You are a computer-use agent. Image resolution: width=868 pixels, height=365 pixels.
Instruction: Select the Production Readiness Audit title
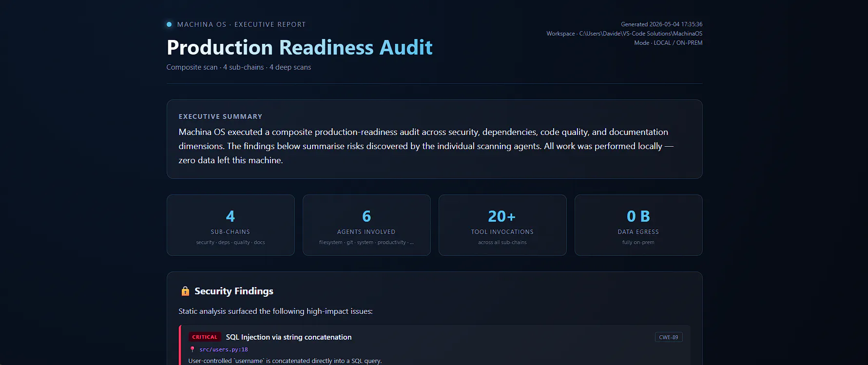(x=300, y=48)
